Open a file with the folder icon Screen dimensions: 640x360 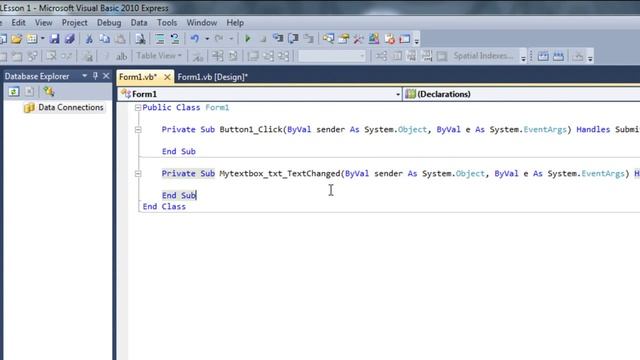[x=16, y=39]
